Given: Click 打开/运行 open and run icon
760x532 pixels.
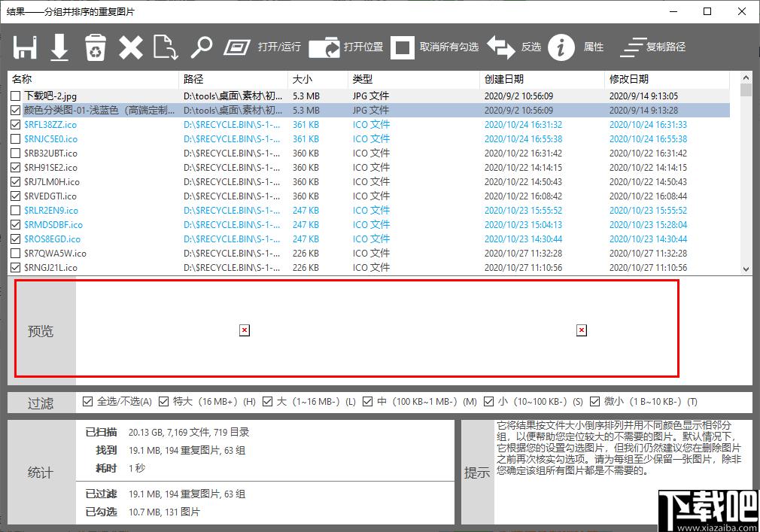Looking at the screenshot, I should 236,47.
